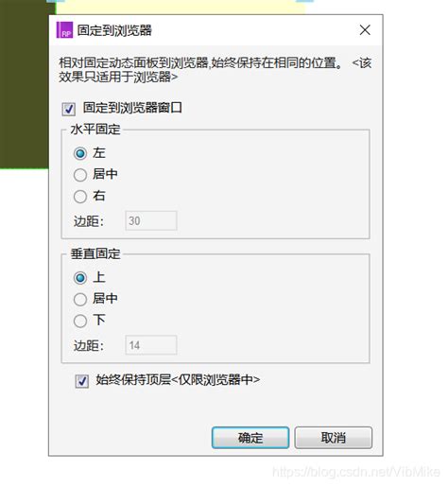Select 上 under 垂直固定
The height and width of the screenshot is (487, 448).
(80, 278)
